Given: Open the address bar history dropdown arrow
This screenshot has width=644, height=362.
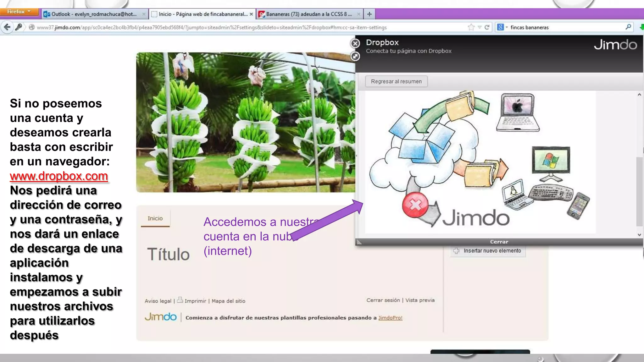Looking at the screenshot, I should click(480, 27).
